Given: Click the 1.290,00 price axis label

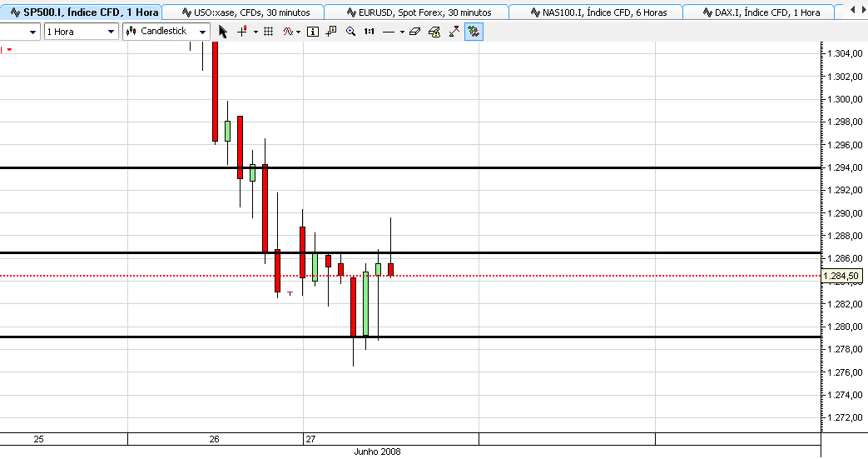Looking at the screenshot, I should (x=844, y=213).
